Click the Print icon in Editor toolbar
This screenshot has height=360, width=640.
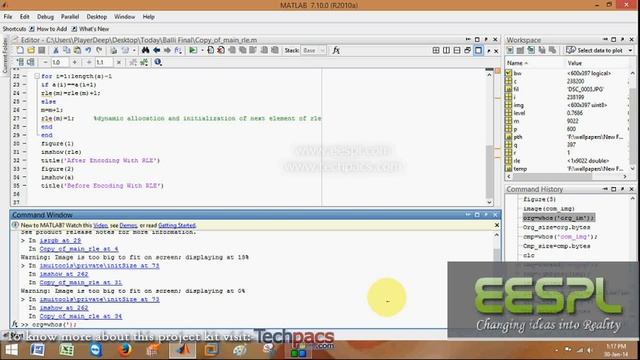(114, 50)
